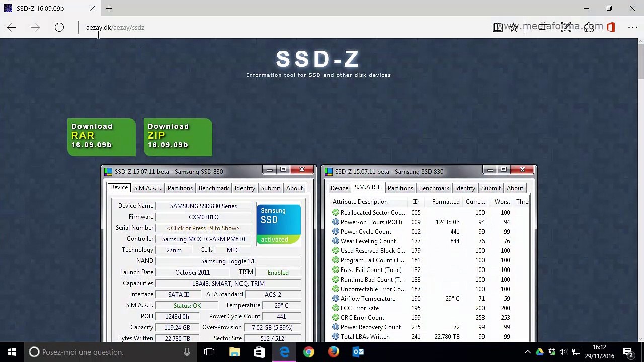Make a Web Note with pen icon
The height and width of the screenshot is (362, 644).
click(x=566, y=28)
